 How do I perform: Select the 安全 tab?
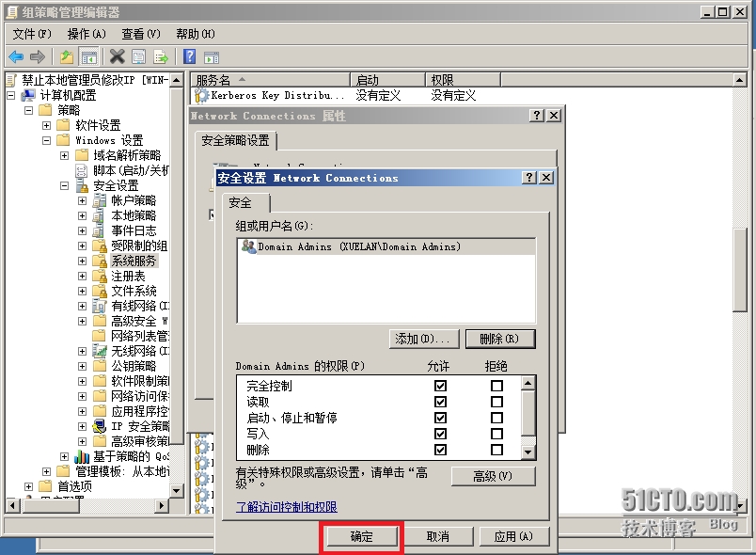click(245, 203)
